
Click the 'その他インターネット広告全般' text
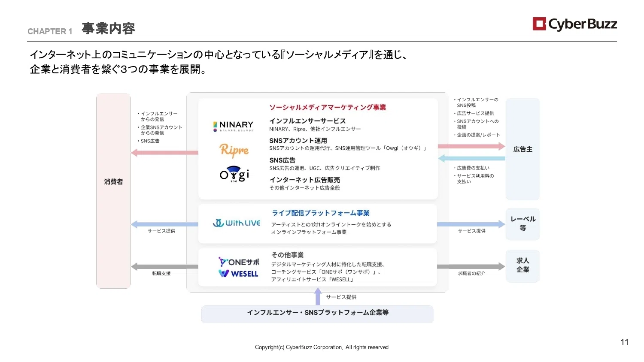pyautogui.click(x=304, y=188)
